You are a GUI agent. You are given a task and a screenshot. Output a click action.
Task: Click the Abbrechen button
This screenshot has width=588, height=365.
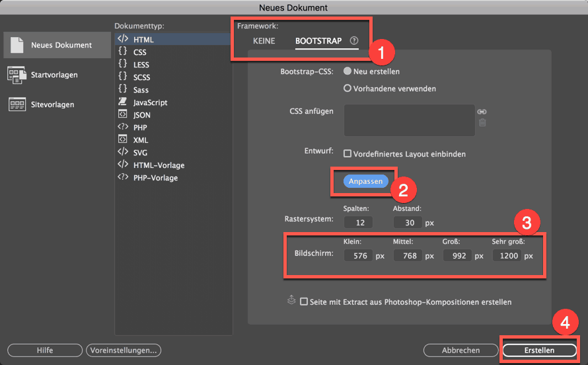point(461,350)
